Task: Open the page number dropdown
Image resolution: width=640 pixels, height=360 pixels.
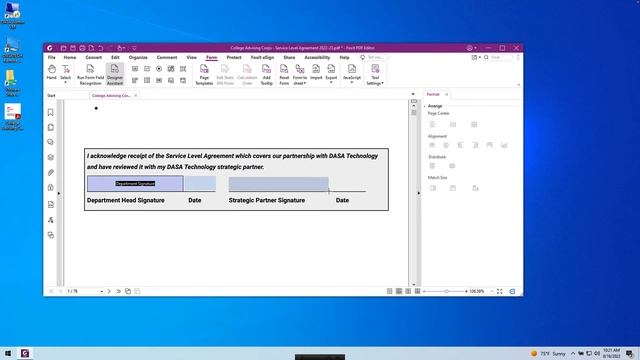Action: click(102, 291)
